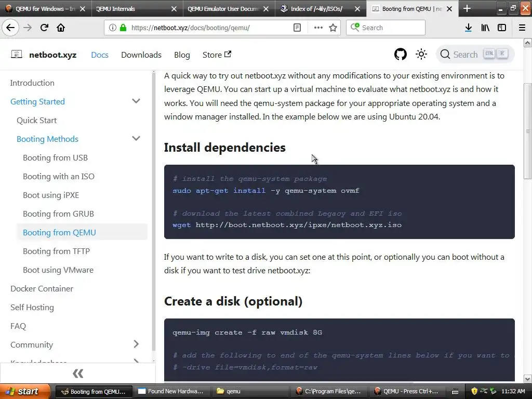Viewport: 532px width, 399px height.
Task: Collapse the sidebar with double-chevron icon
Action: click(78, 374)
